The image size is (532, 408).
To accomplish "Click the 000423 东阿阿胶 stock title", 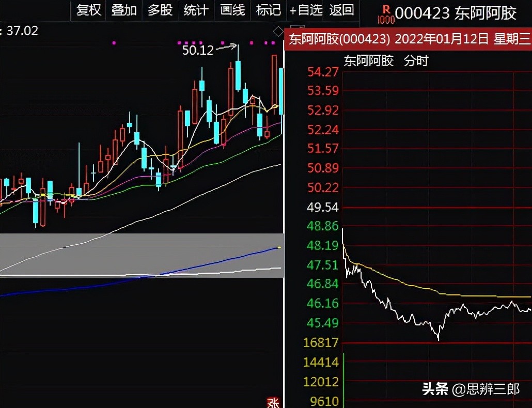I will [x=456, y=13].
